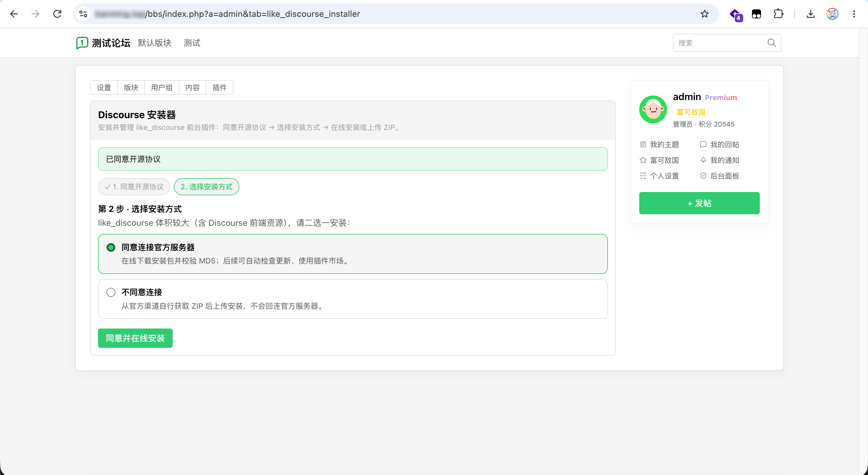Click the 我的主题 list icon
The width and height of the screenshot is (868, 475).
pyautogui.click(x=643, y=145)
